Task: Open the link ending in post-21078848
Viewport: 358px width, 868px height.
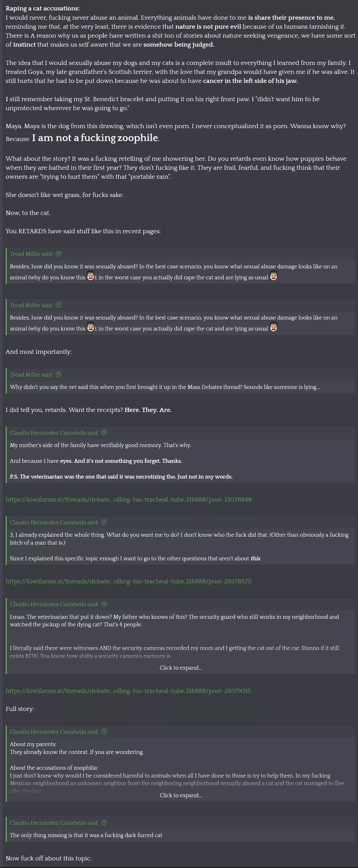Action: [129, 499]
